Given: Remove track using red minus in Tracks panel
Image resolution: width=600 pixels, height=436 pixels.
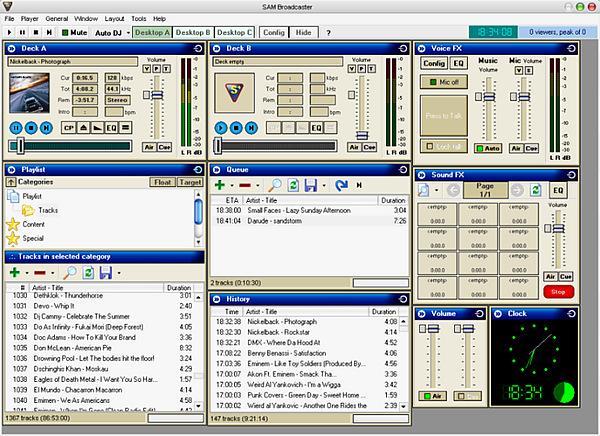Looking at the screenshot, I should point(40,272).
